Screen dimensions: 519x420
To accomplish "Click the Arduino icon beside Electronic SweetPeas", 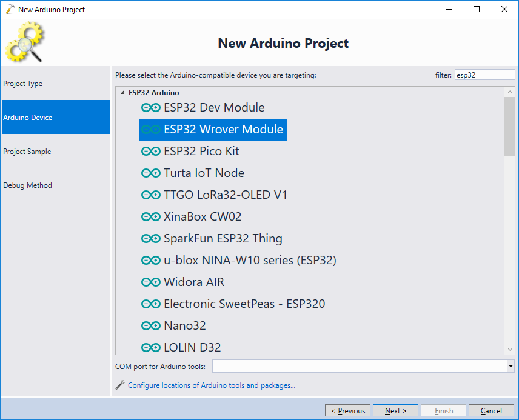I will (x=151, y=304).
